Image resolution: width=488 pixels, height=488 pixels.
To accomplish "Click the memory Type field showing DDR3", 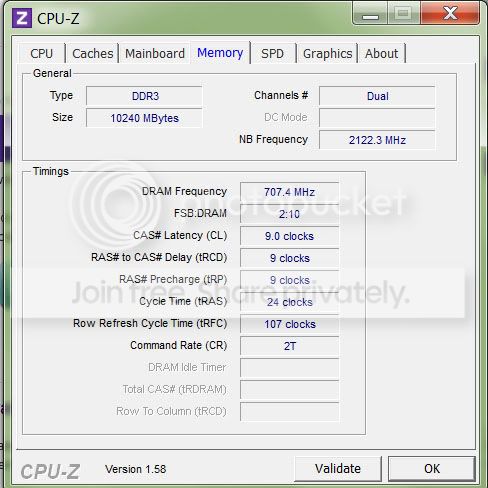I will 144,96.
